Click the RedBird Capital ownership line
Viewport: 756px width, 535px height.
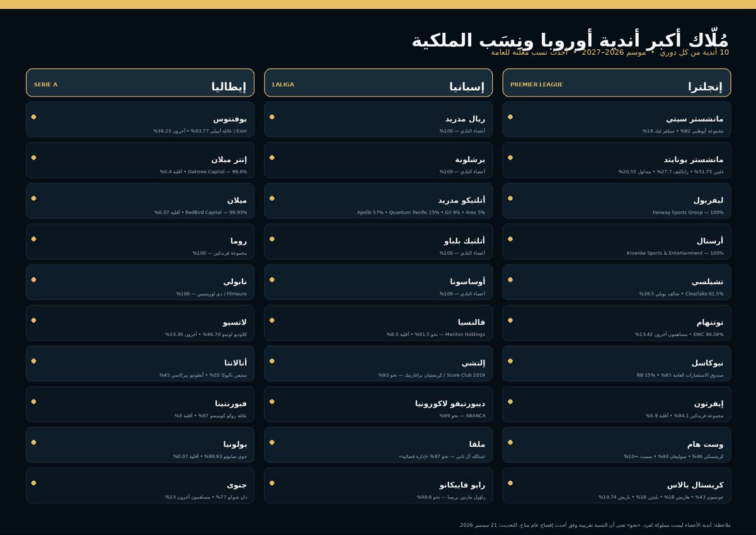click(201, 212)
